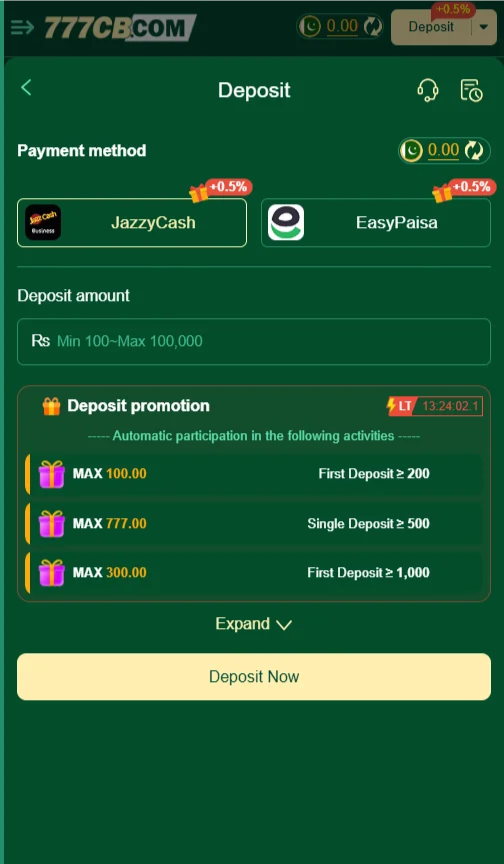Select JazzyCash payment method
The height and width of the screenshot is (864, 504).
point(132,223)
